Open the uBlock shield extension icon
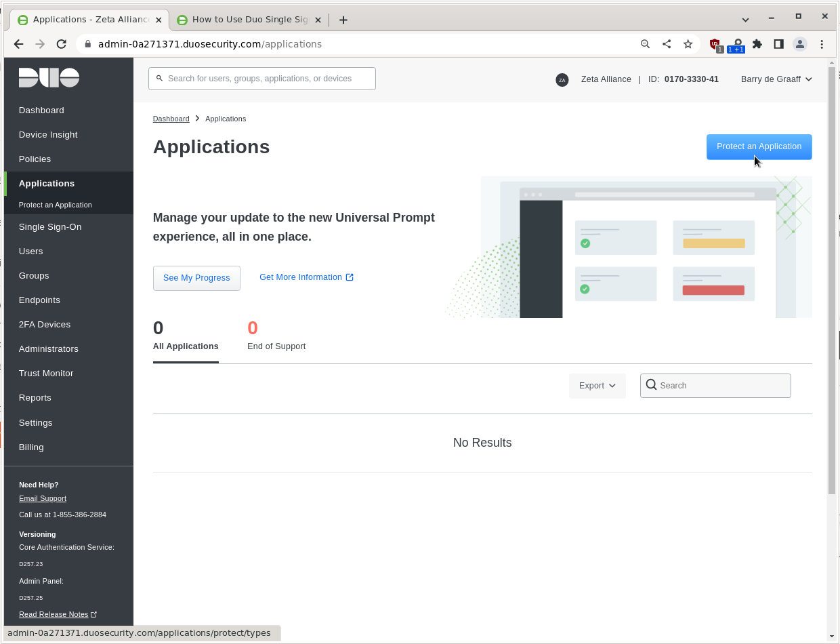The image size is (840, 644). (715, 45)
